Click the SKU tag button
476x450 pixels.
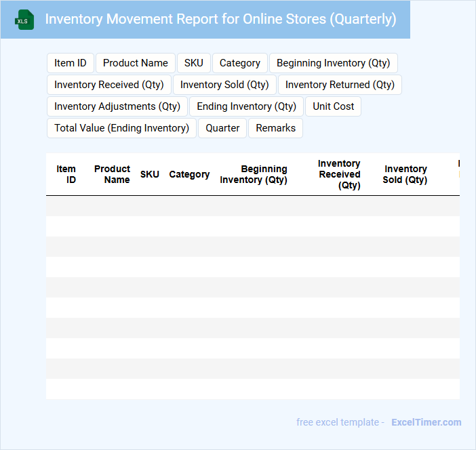pyautogui.click(x=194, y=63)
